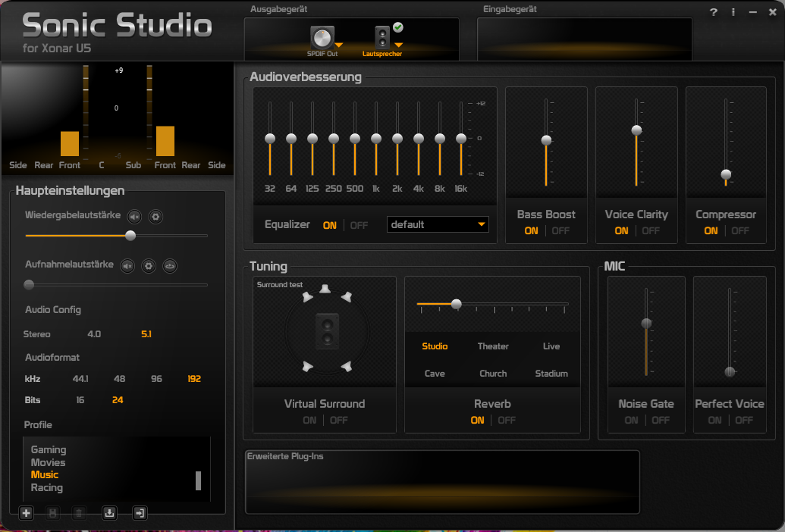Open the equalizer preset dropdown showing default

(438, 224)
